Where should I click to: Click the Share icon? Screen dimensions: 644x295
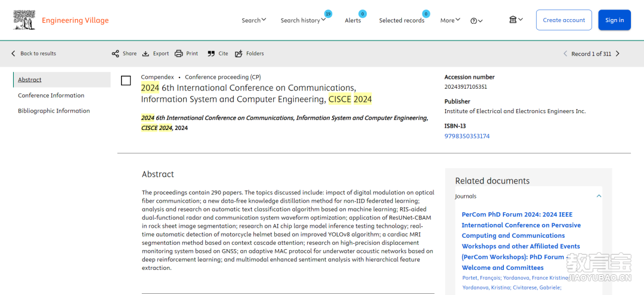pos(116,53)
